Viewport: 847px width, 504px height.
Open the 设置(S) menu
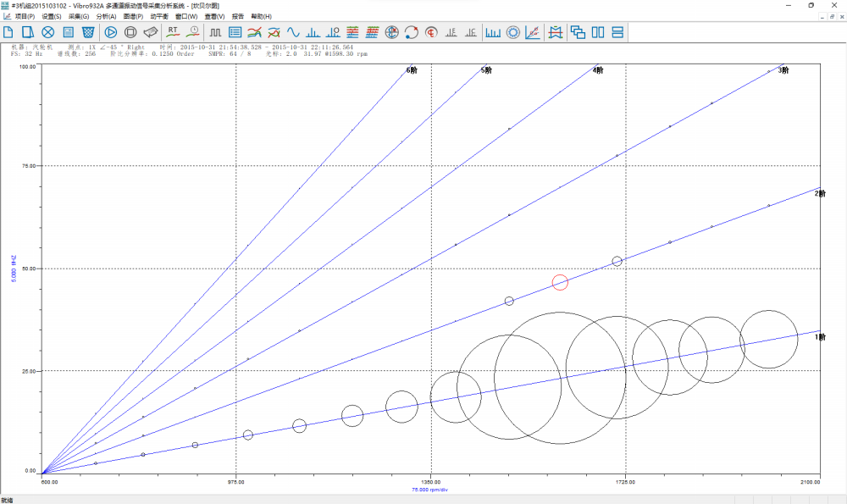52,17
